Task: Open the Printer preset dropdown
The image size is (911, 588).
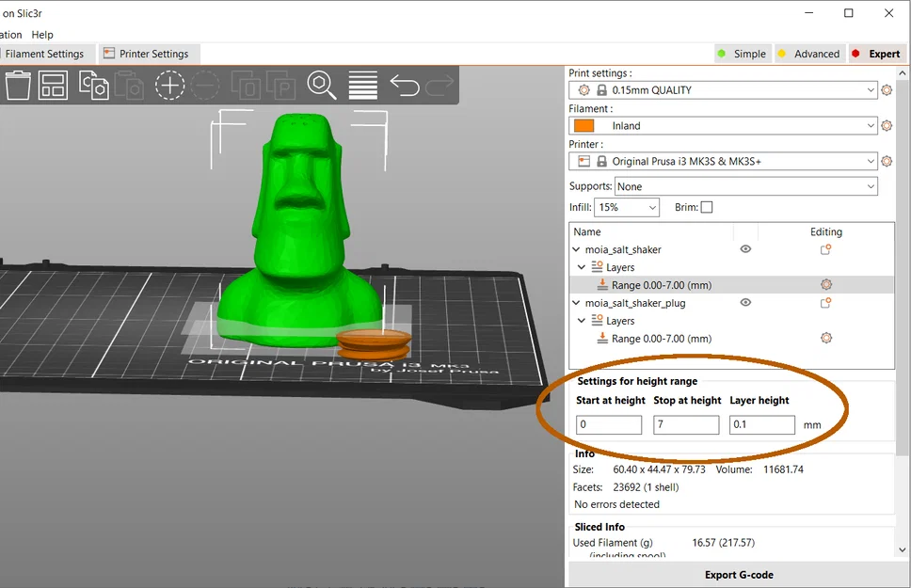Action: 723,162
